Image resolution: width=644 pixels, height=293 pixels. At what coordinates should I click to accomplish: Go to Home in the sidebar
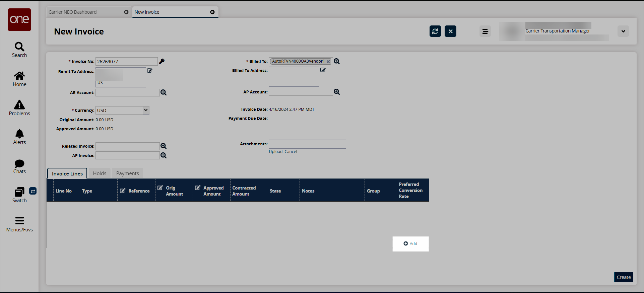(19, 79)
